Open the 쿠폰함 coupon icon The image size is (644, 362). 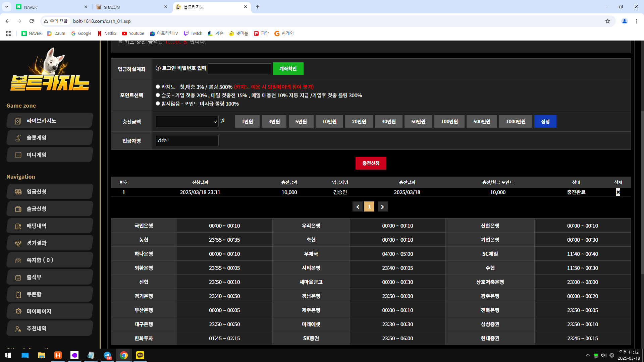(x=18, y=295)
